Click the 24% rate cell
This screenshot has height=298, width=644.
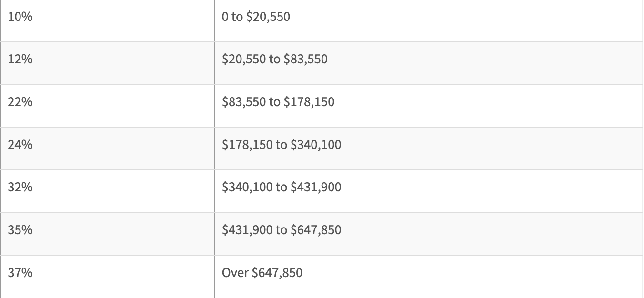pyautogui.click(x=107, y=149)
